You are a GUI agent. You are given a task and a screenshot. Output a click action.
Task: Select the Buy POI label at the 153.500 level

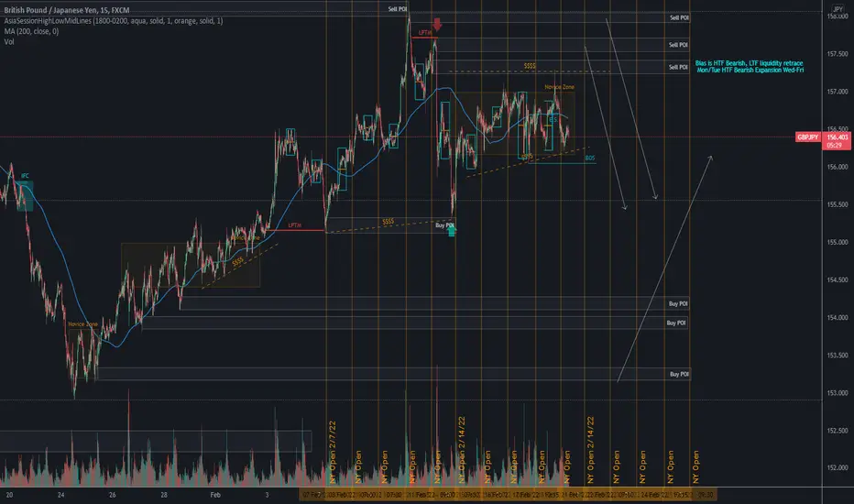tap(679, 374)
